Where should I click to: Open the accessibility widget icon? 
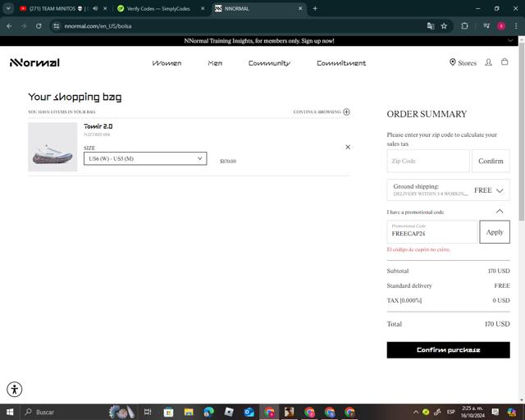click(x=15, y=390)
